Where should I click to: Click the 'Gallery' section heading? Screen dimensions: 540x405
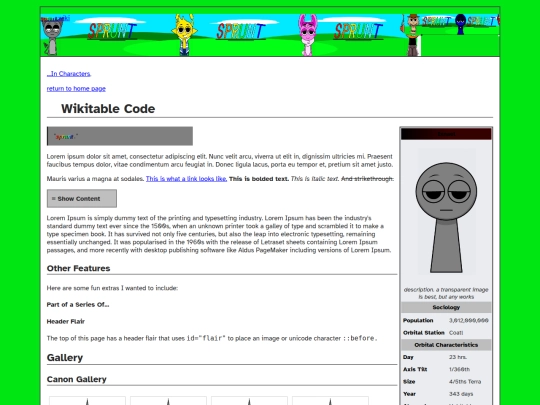(x=65, y=357)
